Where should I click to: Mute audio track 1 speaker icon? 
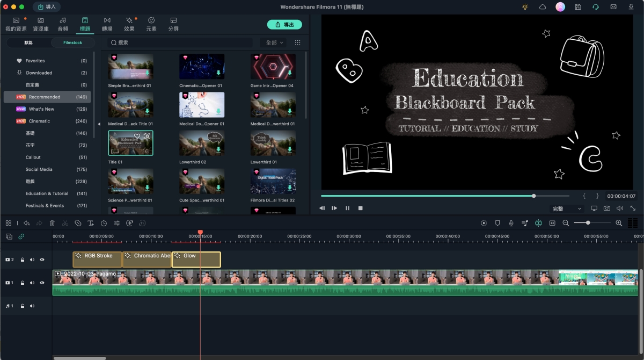coord(32,306)
